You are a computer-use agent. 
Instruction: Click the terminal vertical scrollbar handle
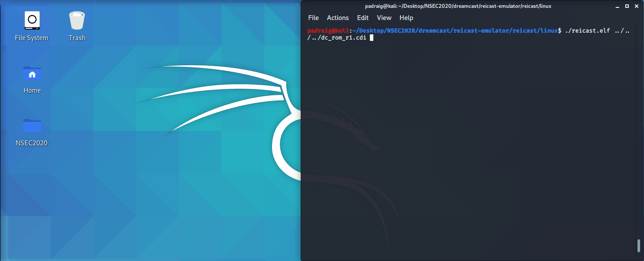click(x=638, y=245)
